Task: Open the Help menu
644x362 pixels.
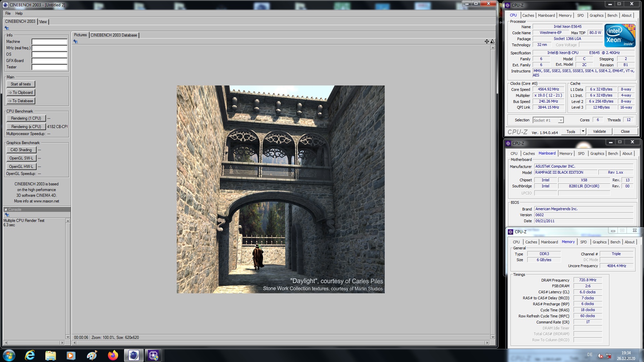Action: (x=19, y=13)
